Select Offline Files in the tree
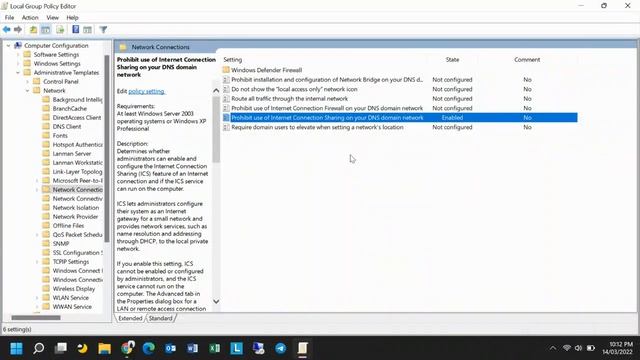Viewport: 640px width, 360px height. tap(68, 226)
